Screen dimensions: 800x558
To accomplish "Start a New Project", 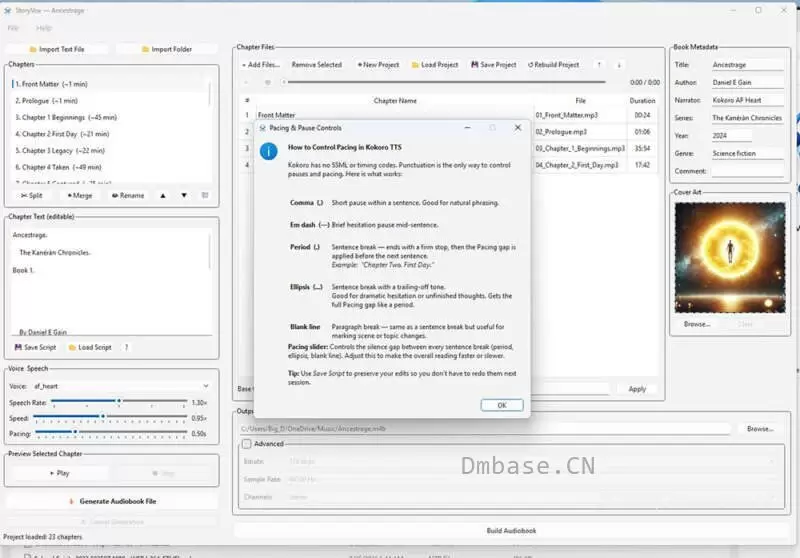I will coord(378,65).
